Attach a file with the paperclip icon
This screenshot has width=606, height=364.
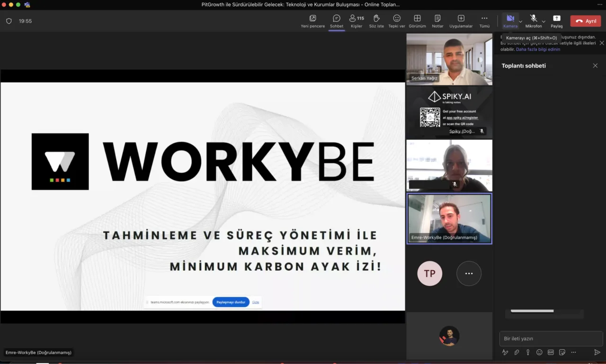point(517,352)
